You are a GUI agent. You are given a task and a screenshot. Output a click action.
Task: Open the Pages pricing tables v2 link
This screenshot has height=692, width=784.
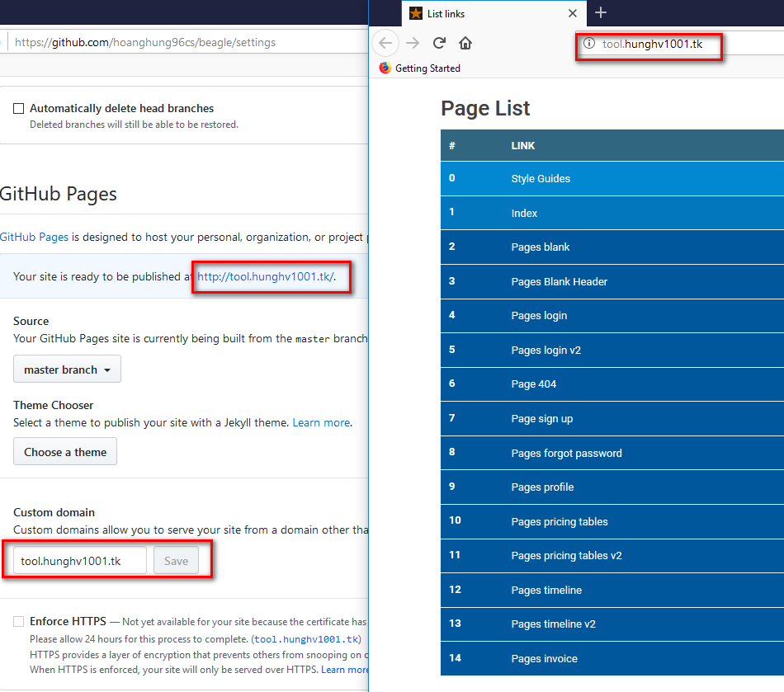[x=566, y=556]
